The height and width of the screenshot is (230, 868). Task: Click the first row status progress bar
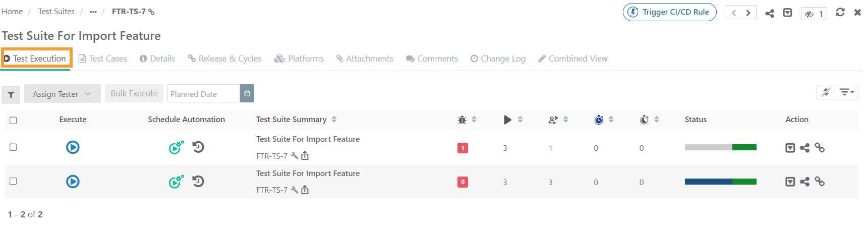click(720, 148)
